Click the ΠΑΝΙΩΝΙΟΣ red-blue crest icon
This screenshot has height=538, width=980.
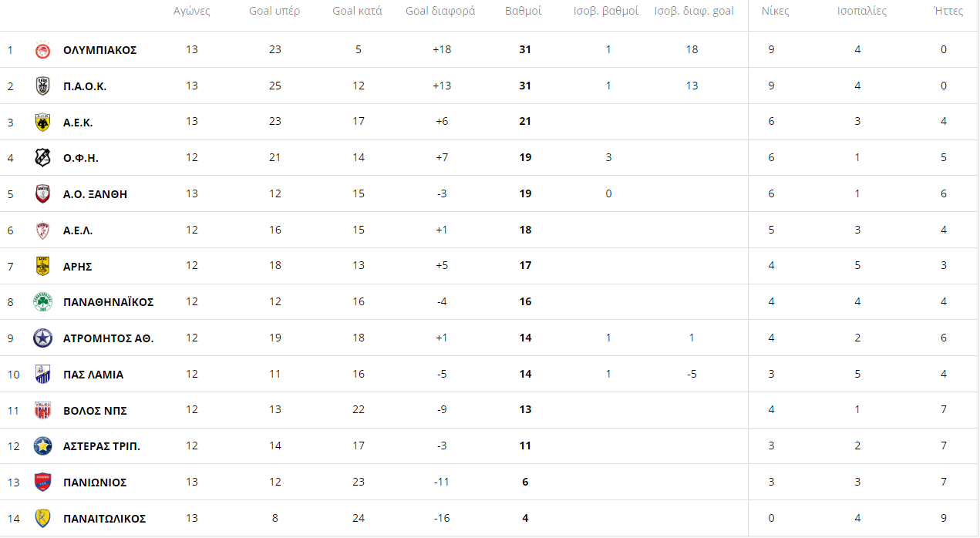(42, 483)
